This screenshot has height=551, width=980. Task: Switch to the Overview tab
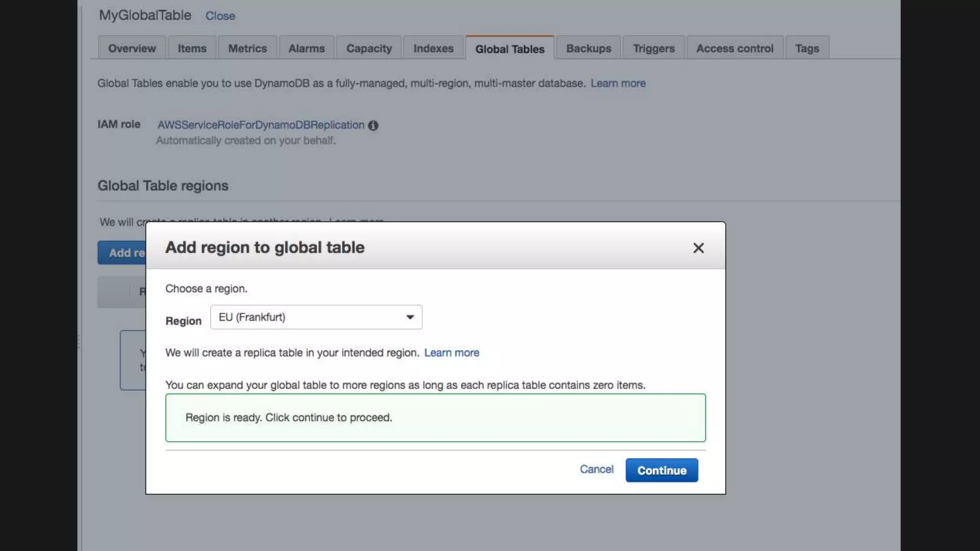coord(132,48)
